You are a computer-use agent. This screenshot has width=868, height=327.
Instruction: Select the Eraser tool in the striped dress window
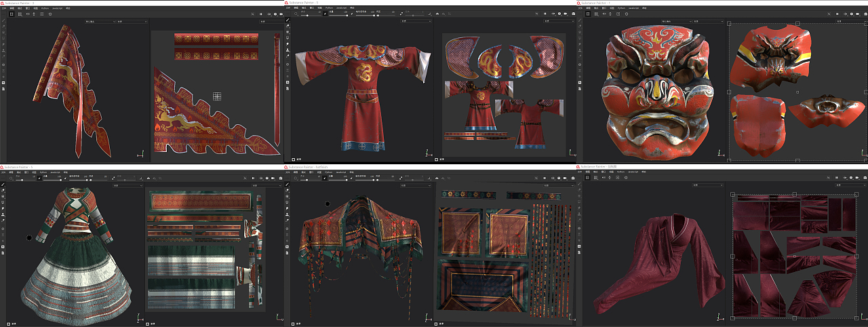click(3, 191)
